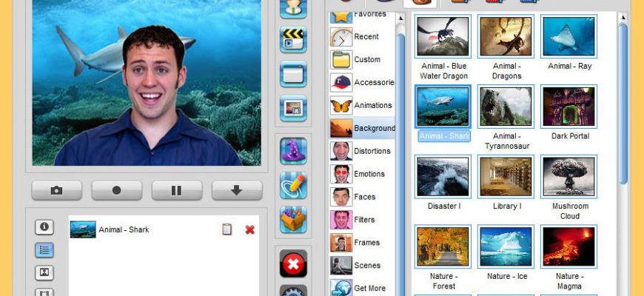Start recording with the round record button
Image resolution: width=644 pixels, height=296 pixels.
point(117,190)
